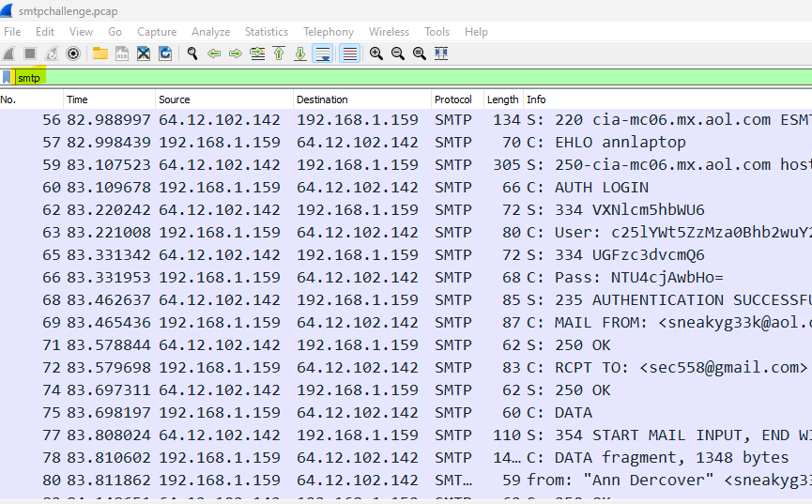This screenshot has height=504, width=812.
Task: Click the start capture shark fin icon
Action: (x=8, y=53)
